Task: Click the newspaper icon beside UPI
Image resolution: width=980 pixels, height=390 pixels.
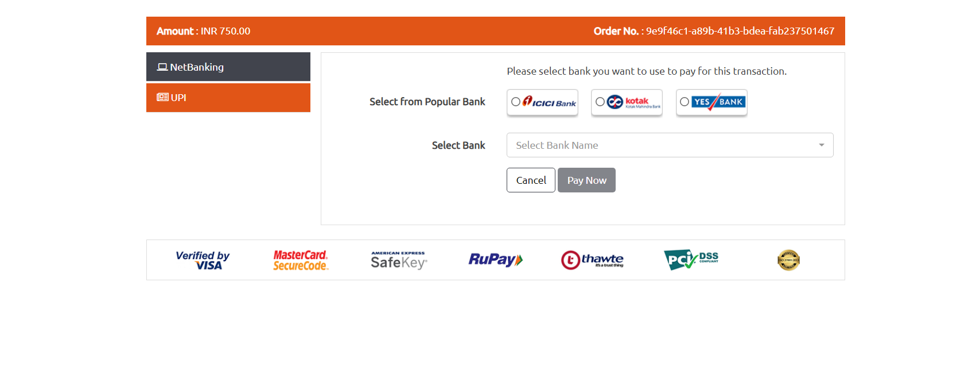Action: click(x=163, y=98)
